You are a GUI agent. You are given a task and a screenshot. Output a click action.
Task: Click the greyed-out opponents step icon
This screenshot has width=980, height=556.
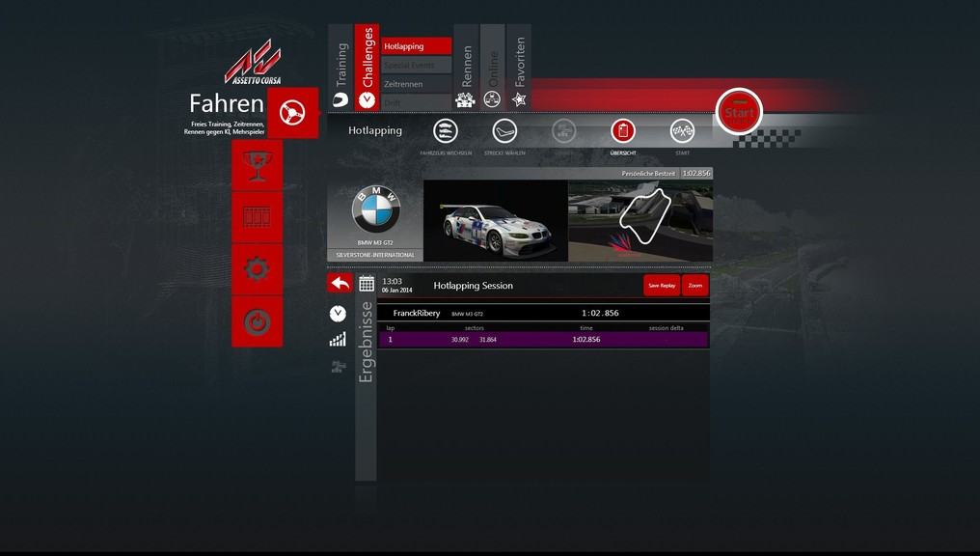pyautogui.click(x=563, y=131)
